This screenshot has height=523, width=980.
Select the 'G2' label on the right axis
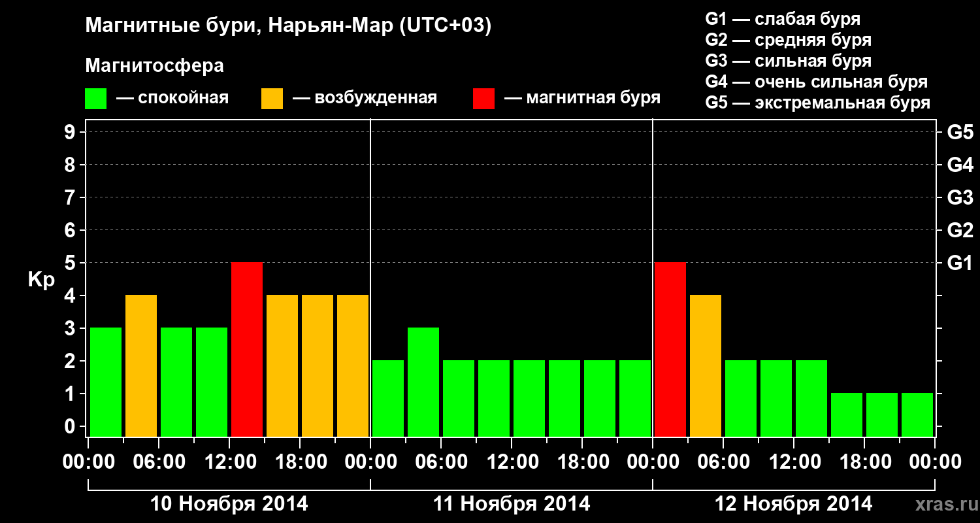click(x=960, y=230)
